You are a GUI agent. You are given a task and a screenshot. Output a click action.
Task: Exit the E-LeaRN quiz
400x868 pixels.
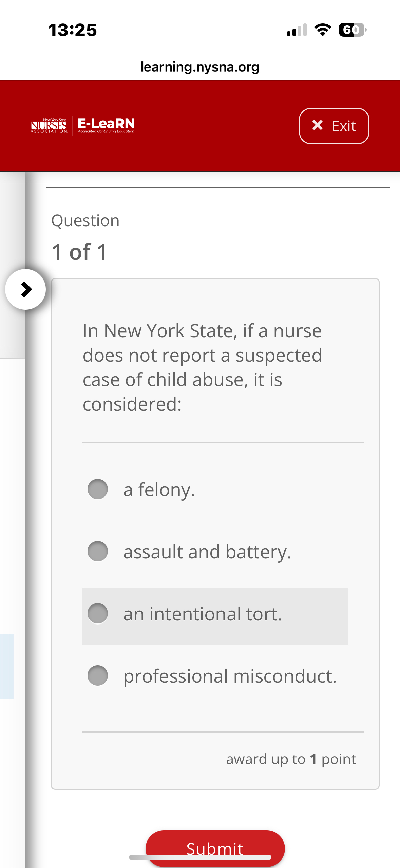coord(334,126)
